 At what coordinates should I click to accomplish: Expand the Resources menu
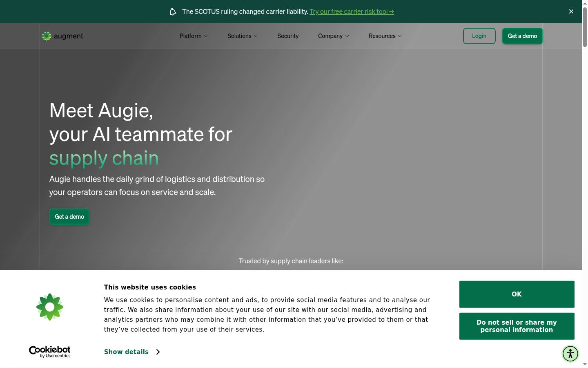click(385, 36)
